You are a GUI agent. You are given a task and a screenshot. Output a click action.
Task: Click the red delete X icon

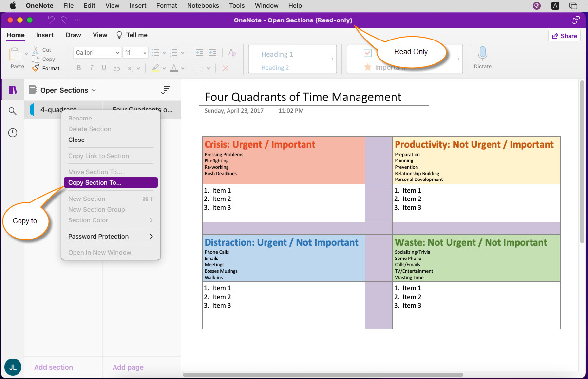[x=226, y=68]
